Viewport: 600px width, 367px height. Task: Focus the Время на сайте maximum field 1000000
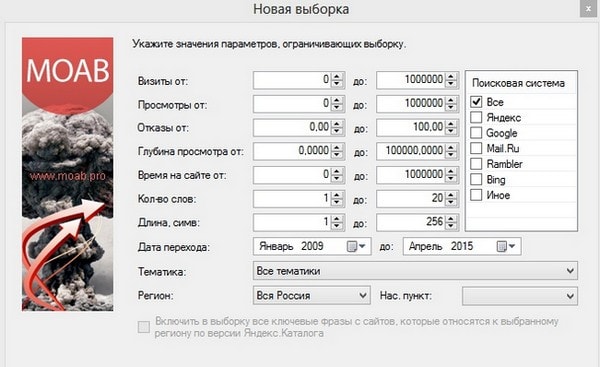tap(411, 175)
